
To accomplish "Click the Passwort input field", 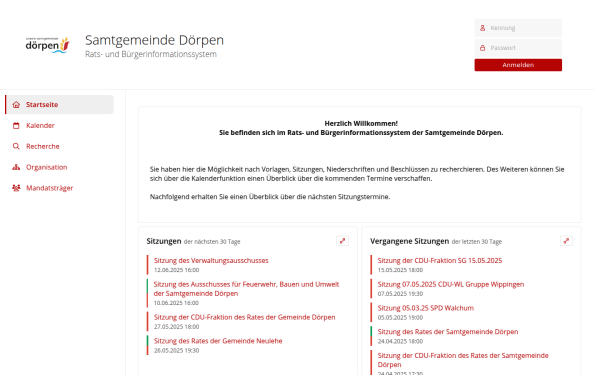I will click(x=518, y=48).
